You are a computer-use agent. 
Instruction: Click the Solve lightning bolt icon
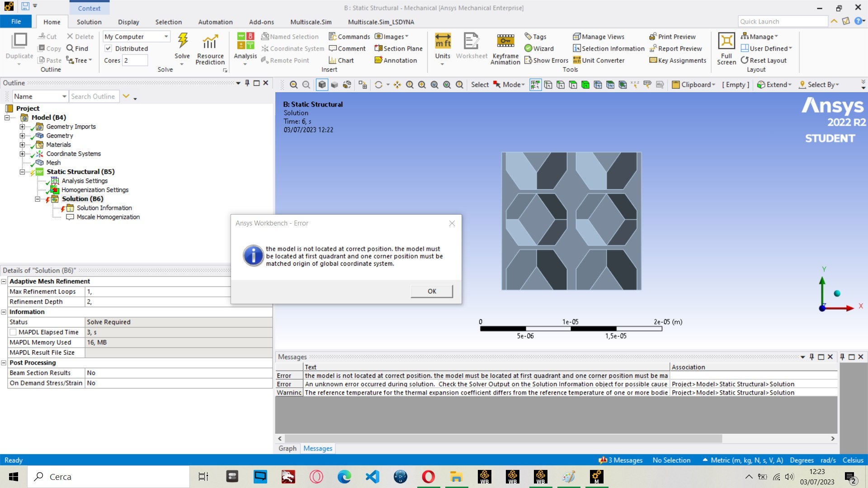point(183,41)
